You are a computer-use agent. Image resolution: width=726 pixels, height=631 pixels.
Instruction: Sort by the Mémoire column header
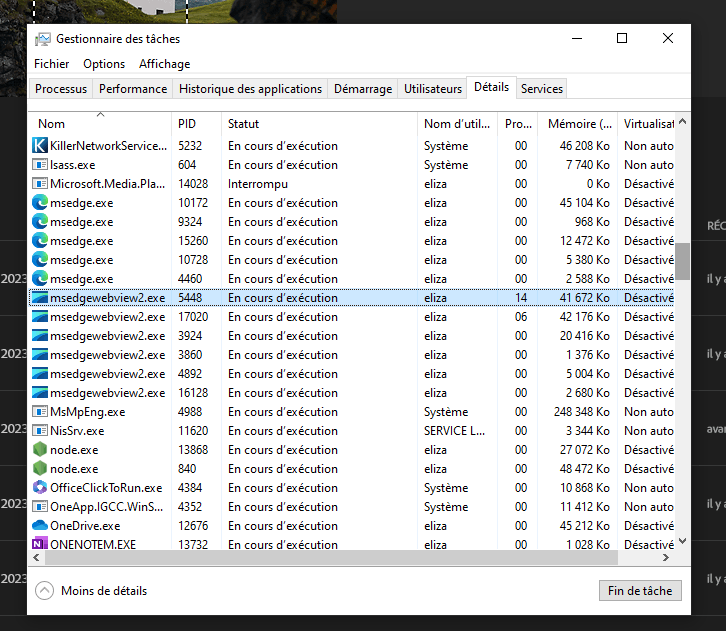click(577, 124)
